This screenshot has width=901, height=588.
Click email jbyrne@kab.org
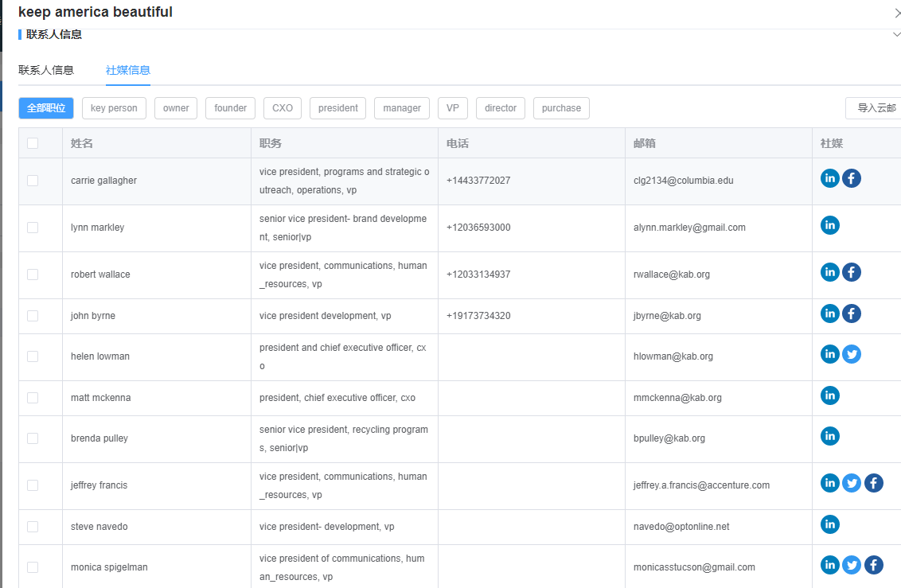tap(667, 316)
